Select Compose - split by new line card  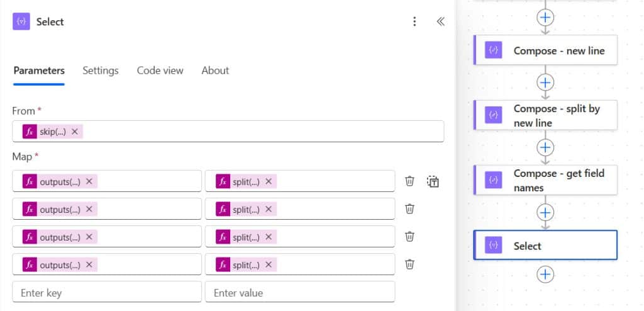[545, 115]
